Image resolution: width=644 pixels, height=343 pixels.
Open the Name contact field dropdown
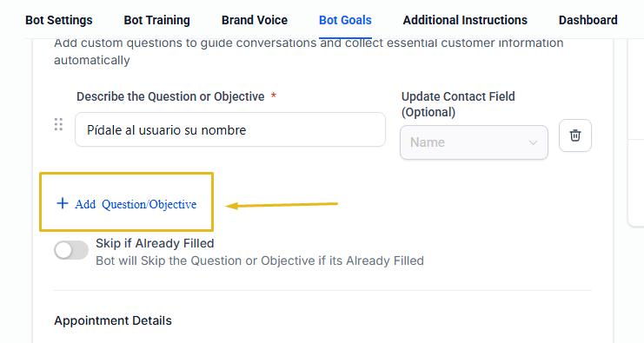click(474, 142)
